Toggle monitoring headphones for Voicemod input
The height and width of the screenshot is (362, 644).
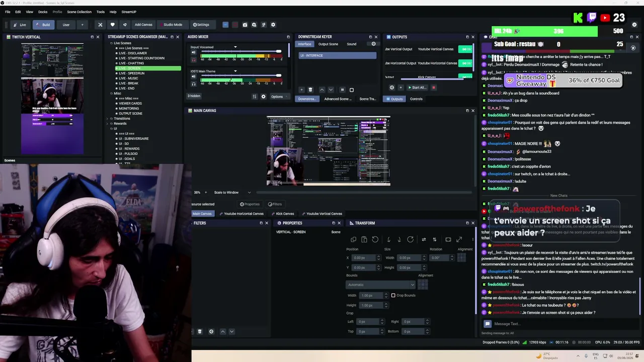click(193, 59)
